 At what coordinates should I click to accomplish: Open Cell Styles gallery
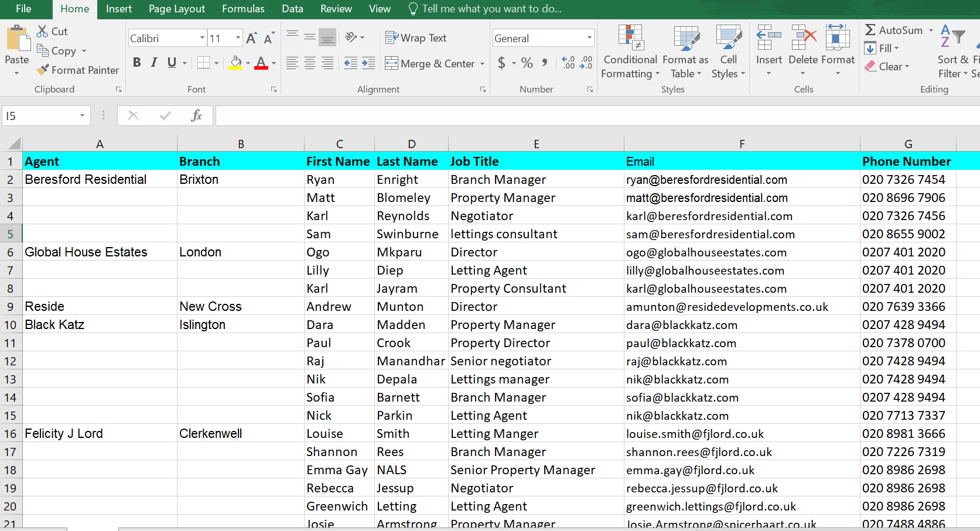click(x=728, y=52)
